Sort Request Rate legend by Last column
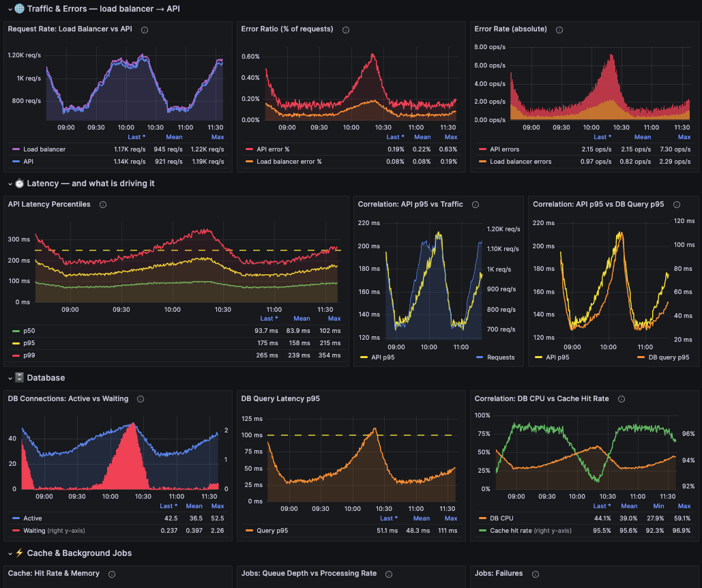This screenshot has width=702, height=588. pos(136,137)
